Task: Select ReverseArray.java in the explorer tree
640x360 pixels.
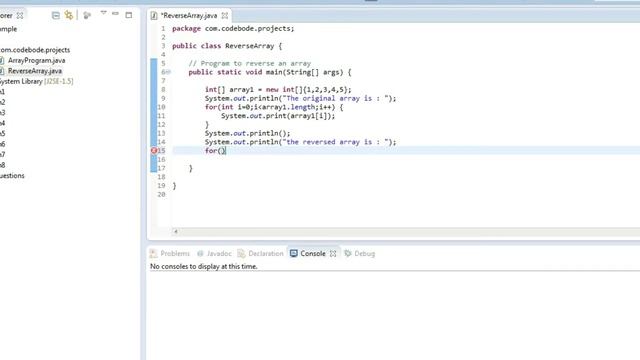Action: 35,71
